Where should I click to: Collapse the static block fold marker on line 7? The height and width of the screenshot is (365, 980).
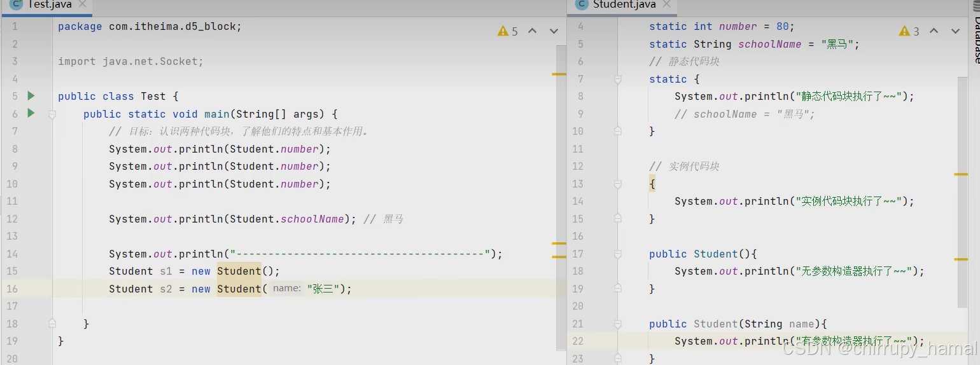tap(617, 79)
